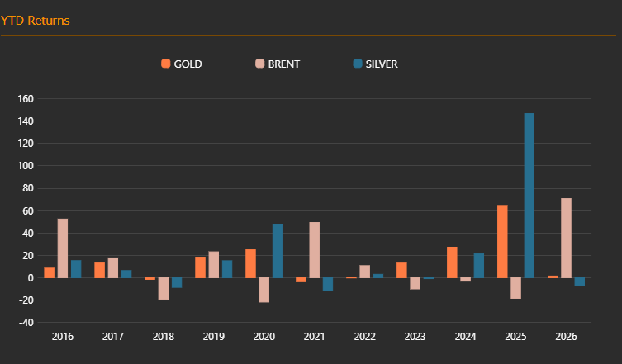Click the 60 y-axis value
Screen dimensions: 622x364
(x=28, y=211)
